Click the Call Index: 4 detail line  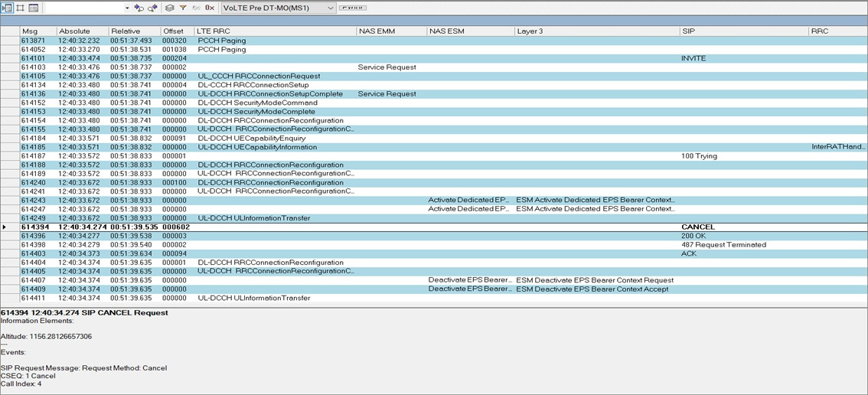21,384
